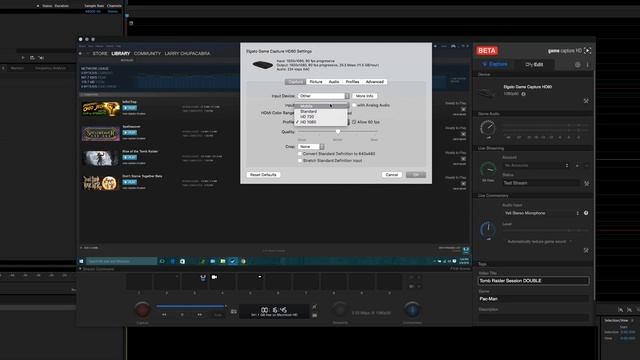Check Stretch Standard Definition Input
The height and width of the screenshot is (360, 640).
click(300, 161)
